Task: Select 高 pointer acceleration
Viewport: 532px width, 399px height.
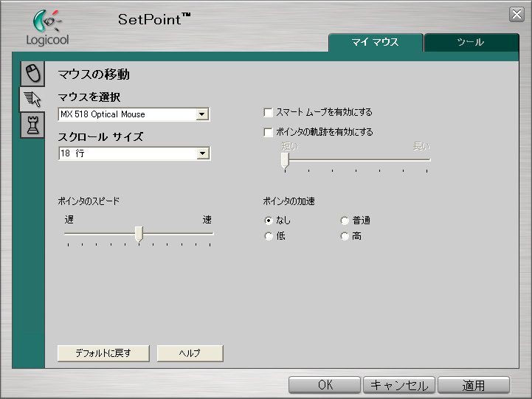Action: coord(345,236)
